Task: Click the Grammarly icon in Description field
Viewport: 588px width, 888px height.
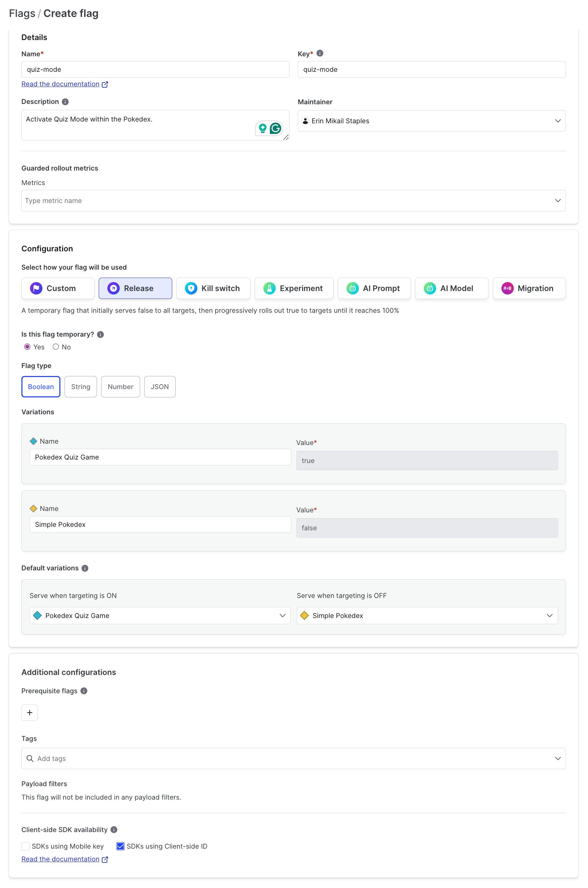Action: [x=276, y=129]
